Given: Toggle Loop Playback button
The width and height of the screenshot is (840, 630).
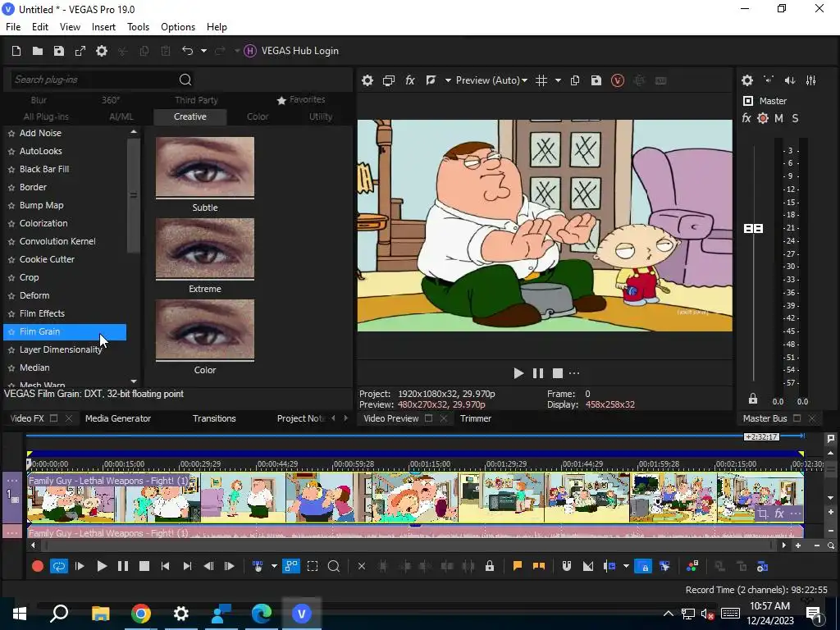Looking at the screenshot, I should coord(59,566).
